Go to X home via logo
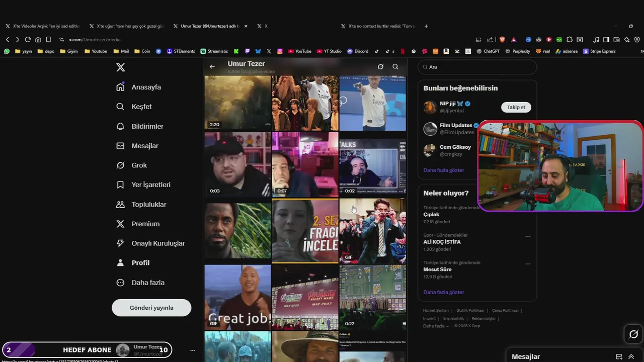Image resolution: width=644 pixels, height=362 pixels. pos(120,67)
